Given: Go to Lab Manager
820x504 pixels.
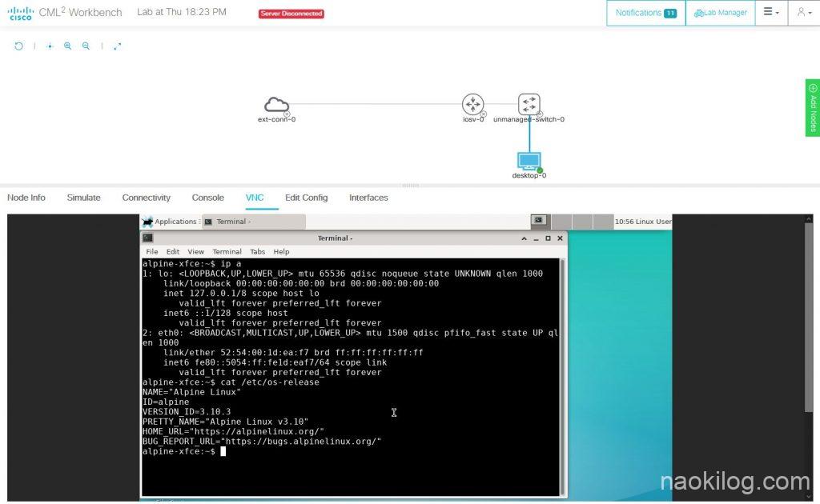Looking at the screenshot, I should (720, 13).
